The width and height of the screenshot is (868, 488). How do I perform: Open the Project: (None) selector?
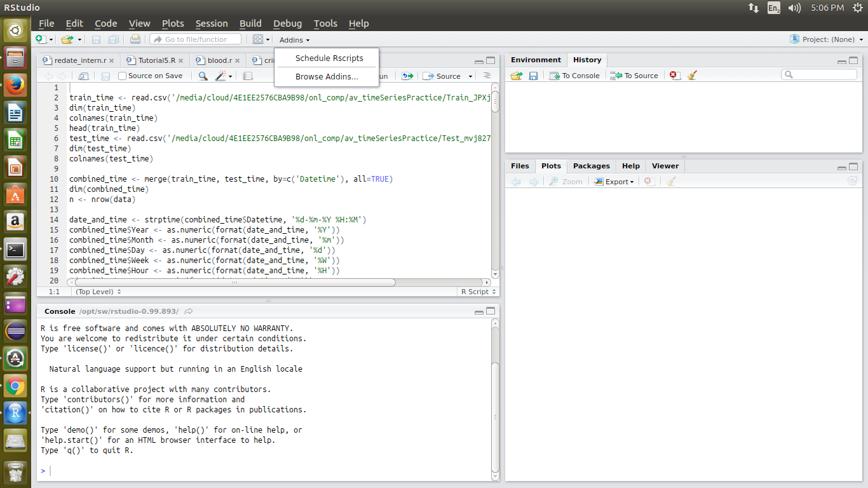pos(825,39)
